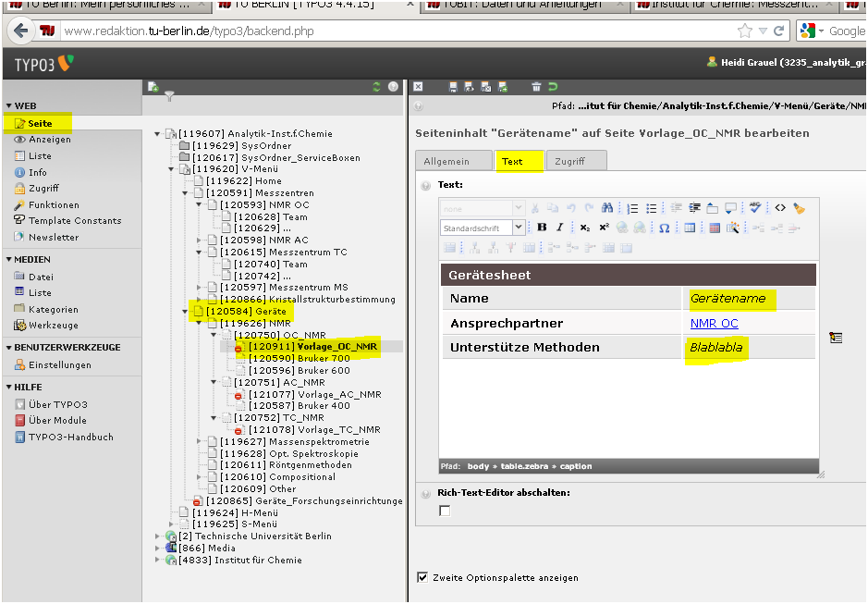Open the Newsletter module
This screenshot has width=868, height=604.
click(54, 237)
